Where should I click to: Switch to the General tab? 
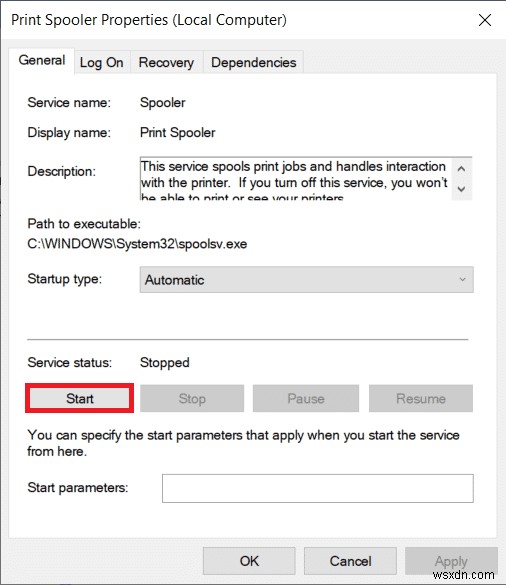[x=42, y=60]
